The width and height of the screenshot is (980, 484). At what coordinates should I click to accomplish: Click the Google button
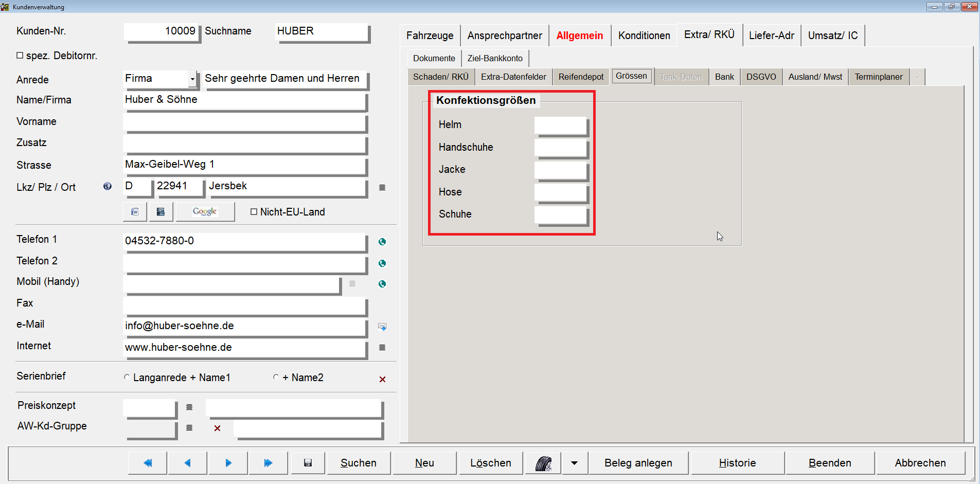(x=205, y=211)
